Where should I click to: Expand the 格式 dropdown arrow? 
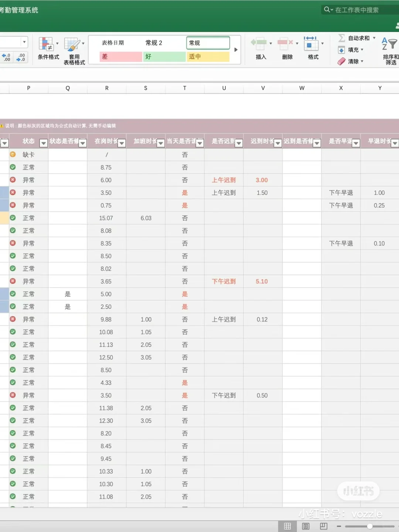click(x=323, y=44)
